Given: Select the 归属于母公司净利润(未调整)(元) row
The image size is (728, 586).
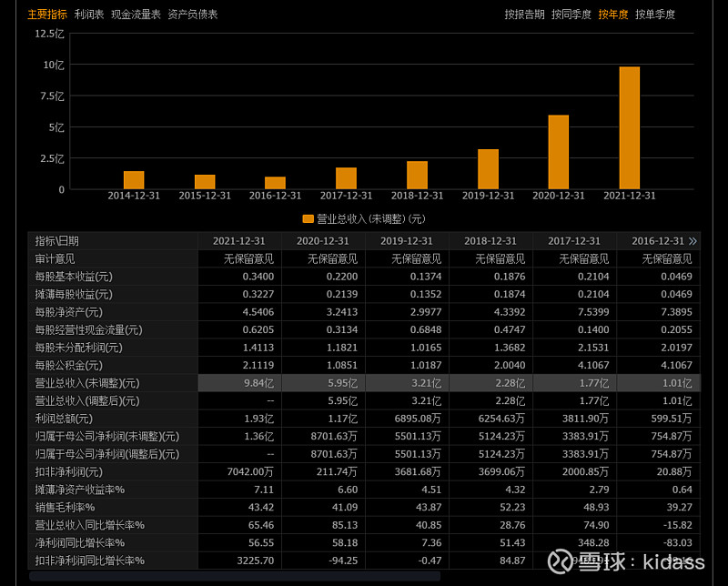Looking at the screenshot, I should [364, 437].
